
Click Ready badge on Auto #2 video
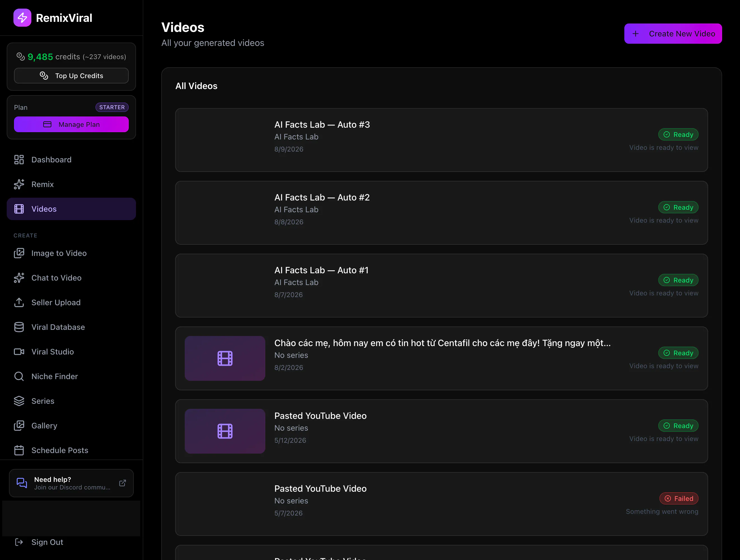(x=678, y=207)
